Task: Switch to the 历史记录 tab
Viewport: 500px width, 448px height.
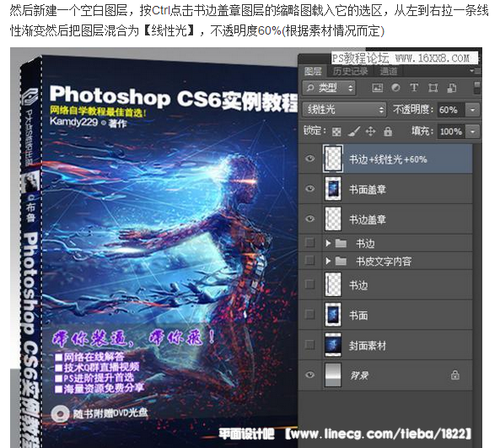Action: (350, 71)
